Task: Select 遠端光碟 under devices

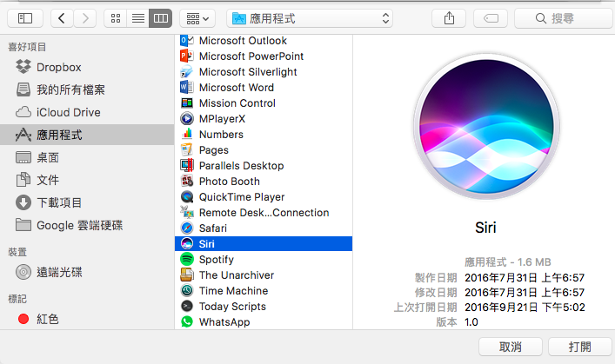Action: click(87, 272)
